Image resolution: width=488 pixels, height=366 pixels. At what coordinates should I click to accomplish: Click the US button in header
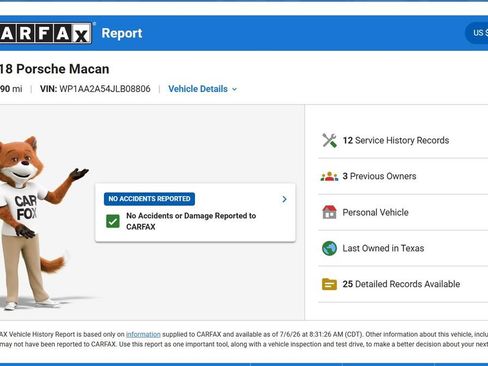[477, 33]
